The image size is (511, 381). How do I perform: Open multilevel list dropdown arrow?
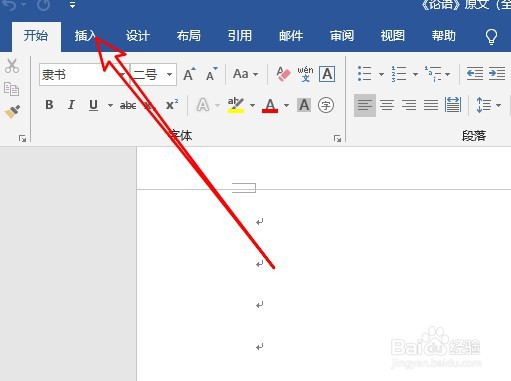[x=448, y=74]
